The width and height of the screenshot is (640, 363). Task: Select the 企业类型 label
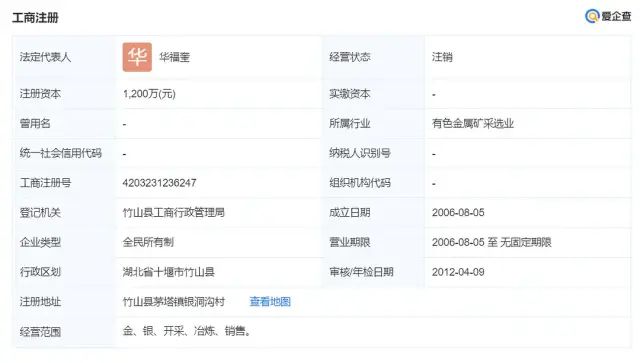pyautogui.click(x=40, y=242)
